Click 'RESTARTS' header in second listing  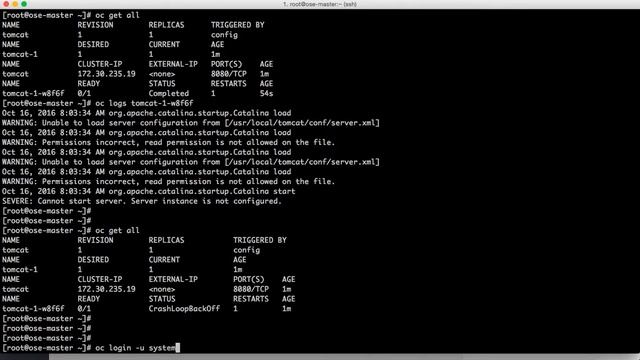[x=251, y=299]
